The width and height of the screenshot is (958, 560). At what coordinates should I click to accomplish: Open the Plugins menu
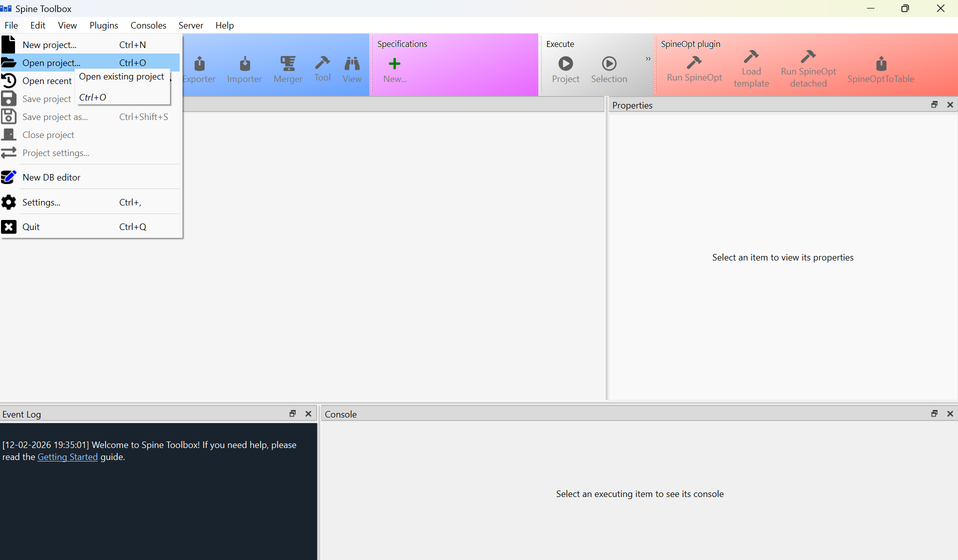[x=103, y=25]
